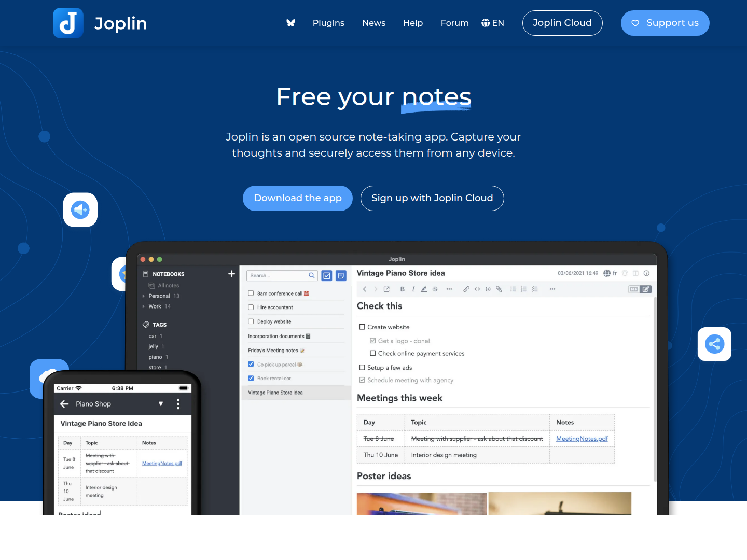Untick the Get a logo - done! checkbox
The width and height of the screenshot is (747, 560).
[372, 341]
